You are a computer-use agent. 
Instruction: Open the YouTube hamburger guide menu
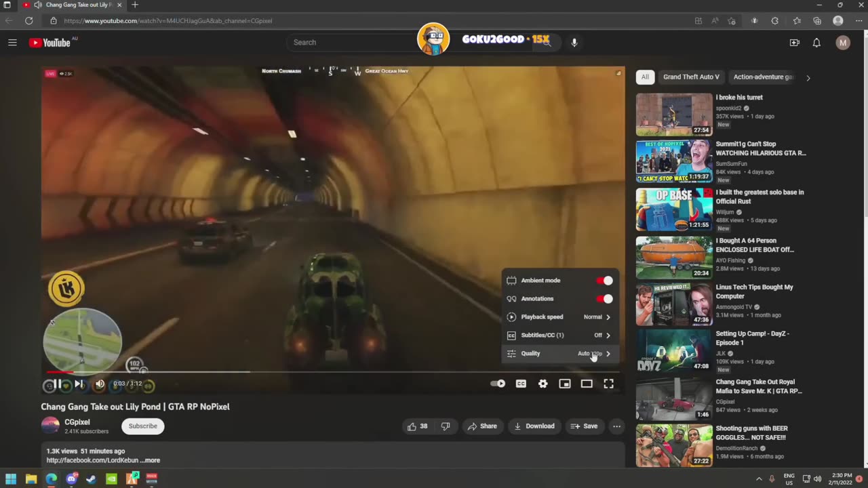[x=12, y=43]
